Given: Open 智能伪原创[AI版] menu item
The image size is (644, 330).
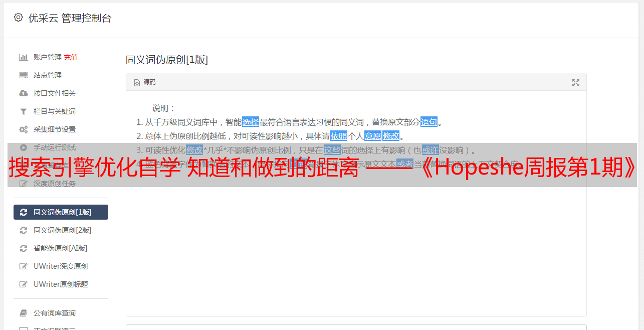Looking at the screenshot, I should [x=61, y=248].
